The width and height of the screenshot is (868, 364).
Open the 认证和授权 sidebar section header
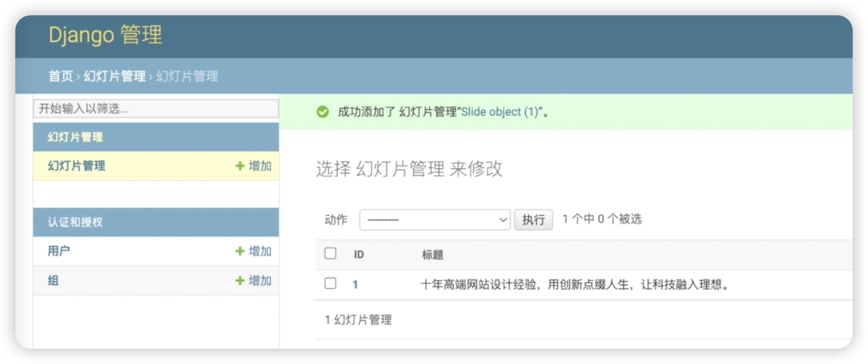(x=75, y=222)
